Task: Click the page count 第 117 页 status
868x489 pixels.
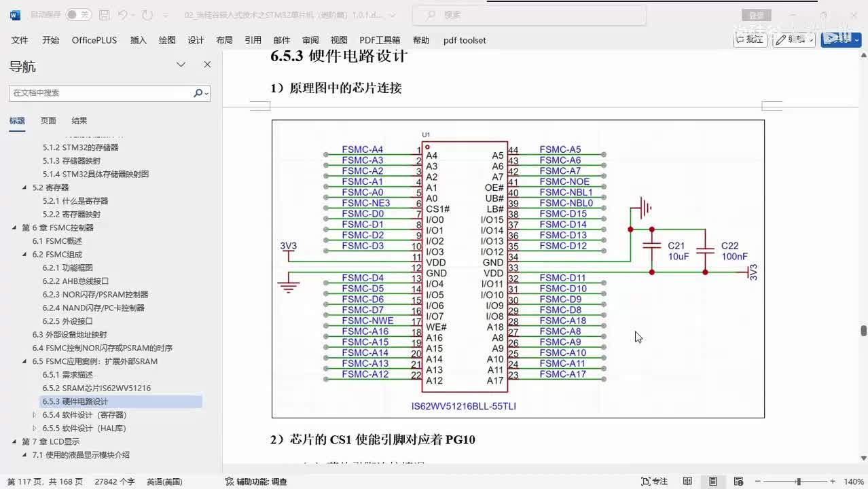Action: (45, 482)
